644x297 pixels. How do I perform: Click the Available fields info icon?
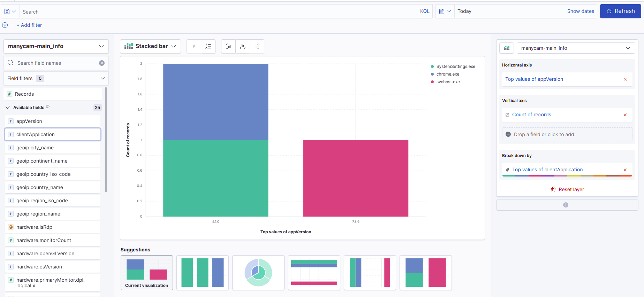pos(48,107)
